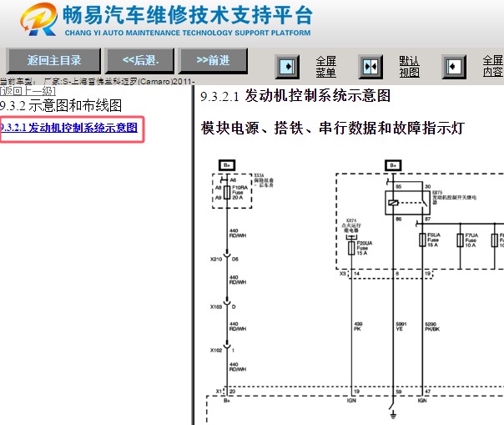
Task: Click the 9.3.2 示意图和布线图 heading
Action: (x=61, y=105)
